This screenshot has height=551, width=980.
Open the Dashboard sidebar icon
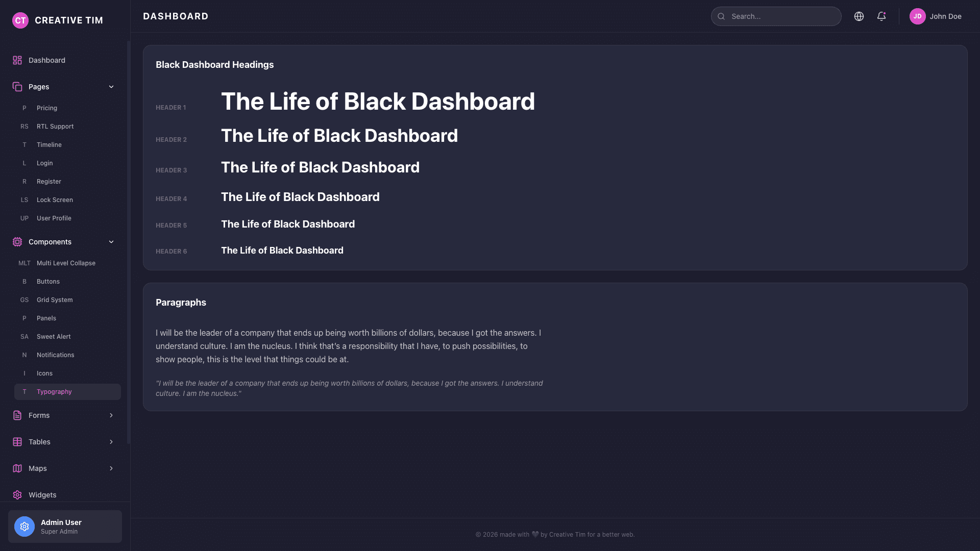coord(17,60)
